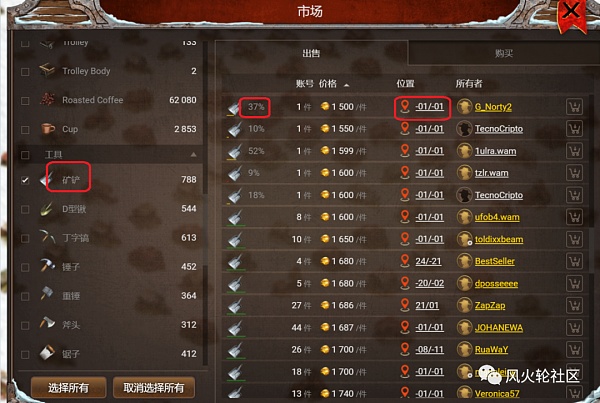600x403 pixels.
Task: Open the -20/-02 location link for dposseeee
Action: pyautogui.click(x=429, y=284)
